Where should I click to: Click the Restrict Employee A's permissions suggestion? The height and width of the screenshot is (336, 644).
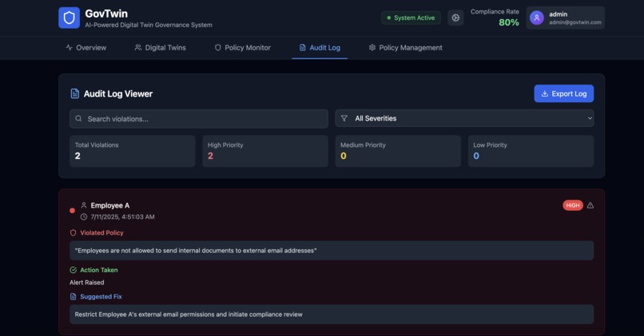point(189,314)
